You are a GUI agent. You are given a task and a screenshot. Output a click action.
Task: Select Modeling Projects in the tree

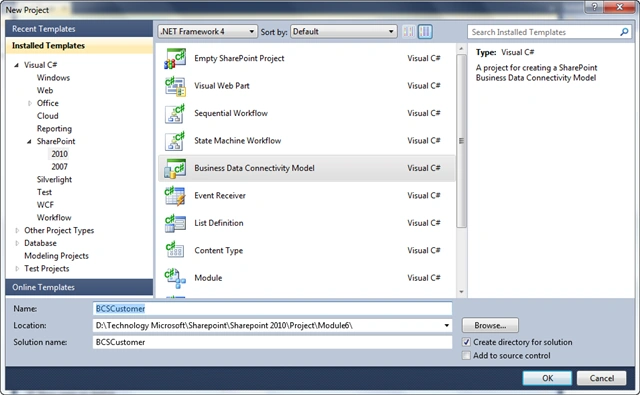[x=56, y=256]
